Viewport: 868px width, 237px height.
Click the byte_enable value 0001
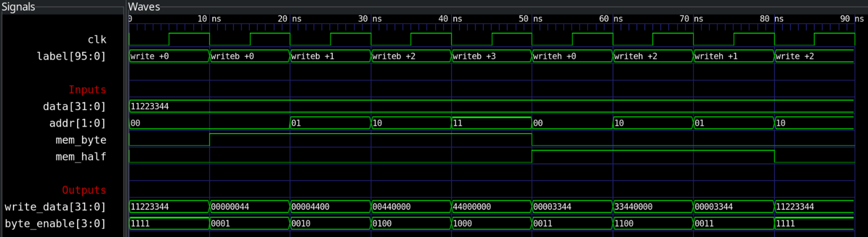(249, 223)
